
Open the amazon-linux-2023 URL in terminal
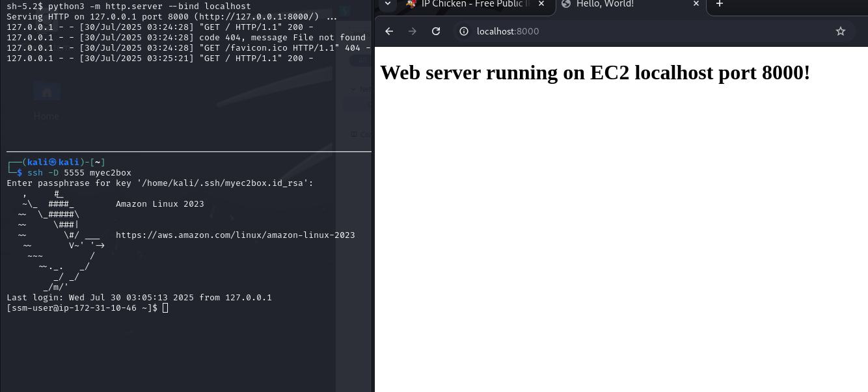(235, 235)
